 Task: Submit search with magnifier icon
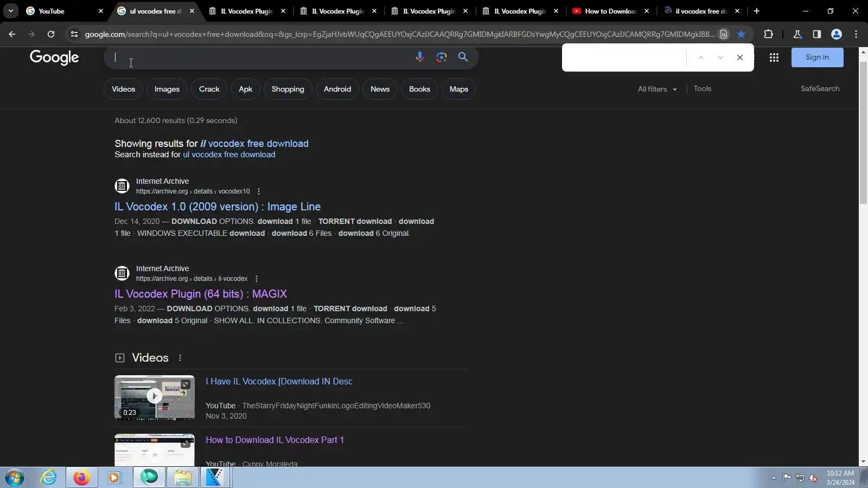click(463, 57)
